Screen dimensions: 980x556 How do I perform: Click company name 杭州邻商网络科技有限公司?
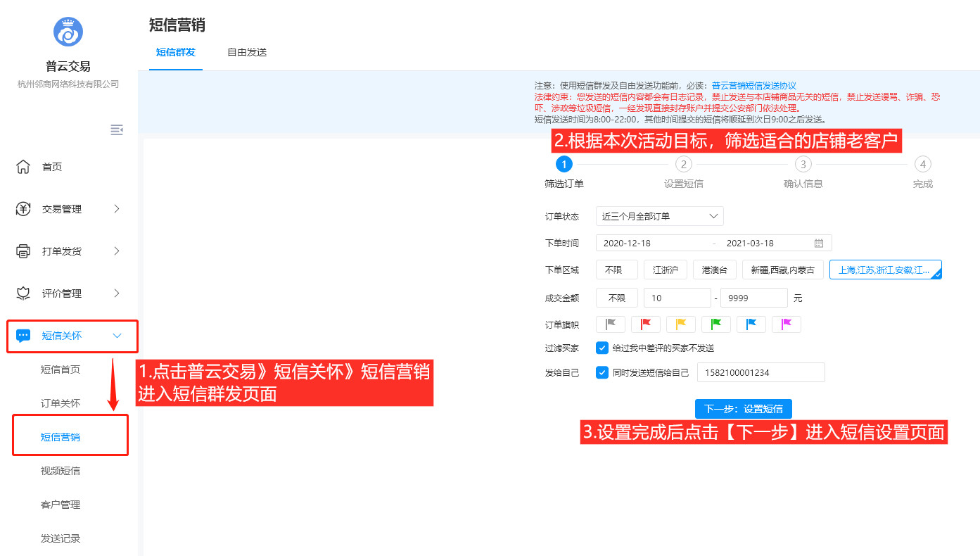68,84
